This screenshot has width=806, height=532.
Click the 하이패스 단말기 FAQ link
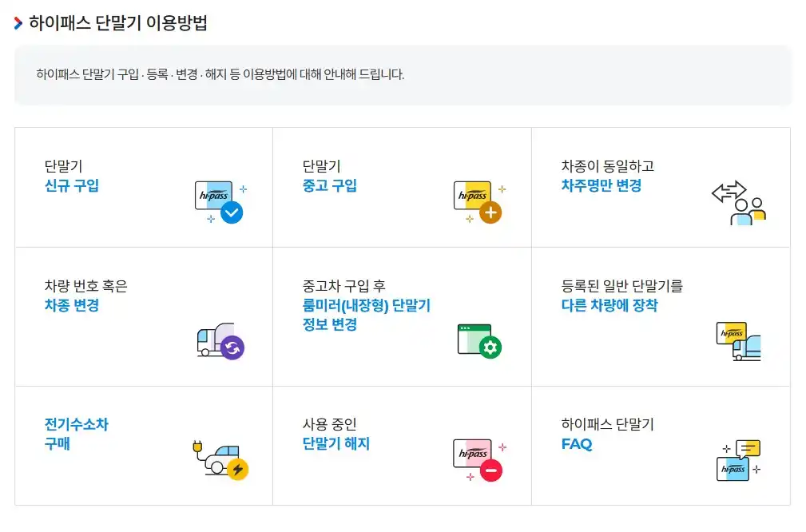point(575,444)
